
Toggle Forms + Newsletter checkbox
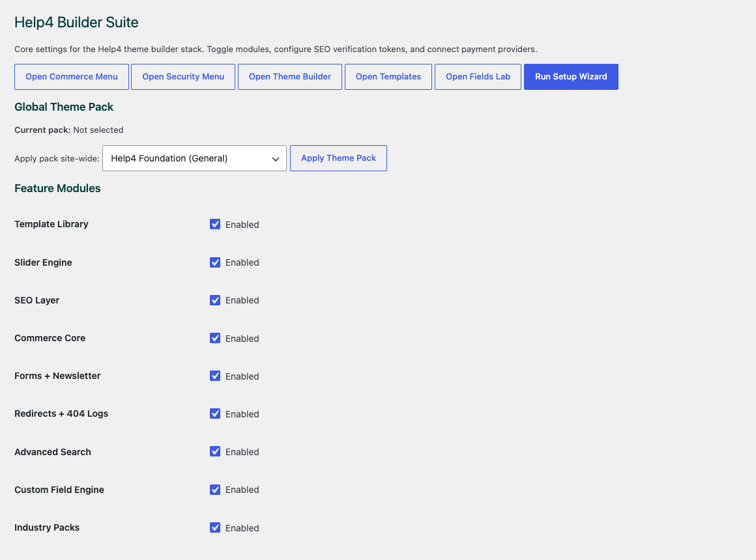[x=215, y=376]
